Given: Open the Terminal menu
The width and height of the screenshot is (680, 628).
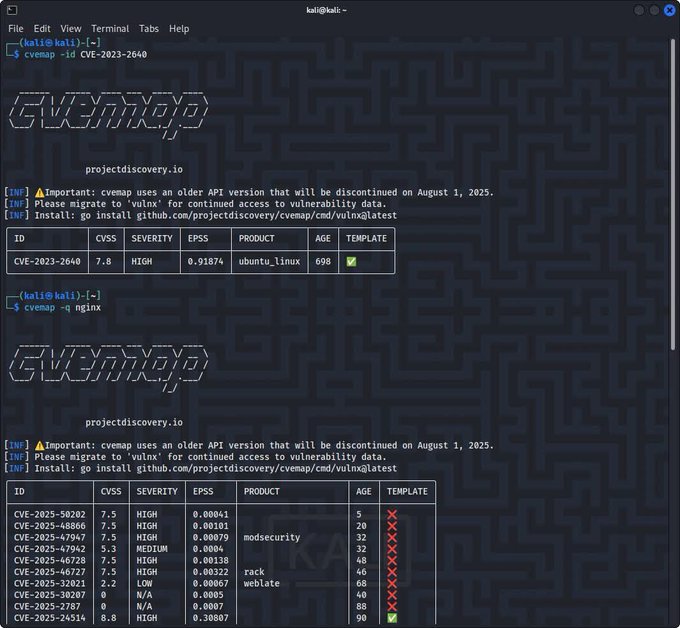Looking at the screenshot, I should coord(110,29).
